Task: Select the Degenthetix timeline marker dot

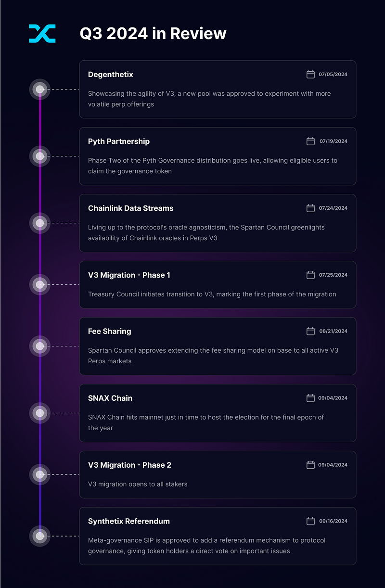Action: pyautogui.click(x=40, y=89)
